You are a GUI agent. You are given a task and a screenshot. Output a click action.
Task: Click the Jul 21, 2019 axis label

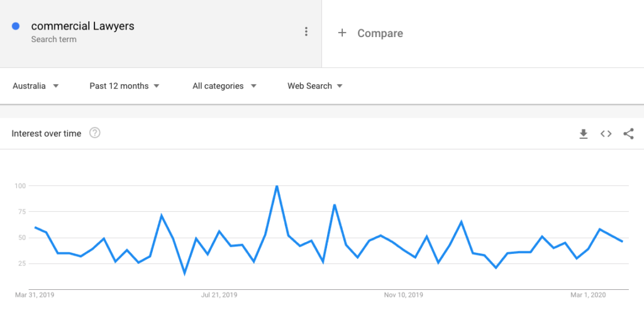click(219, 295)
